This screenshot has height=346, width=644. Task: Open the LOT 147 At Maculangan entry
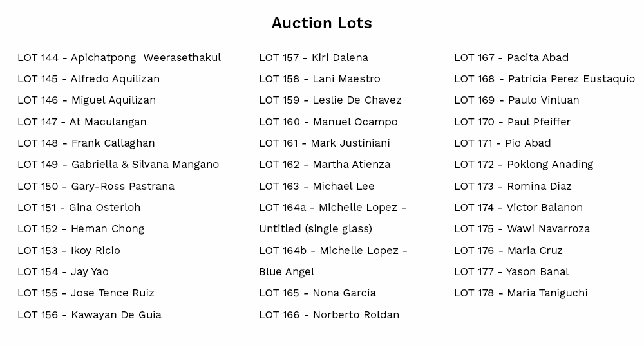click(x=82, y=122)
